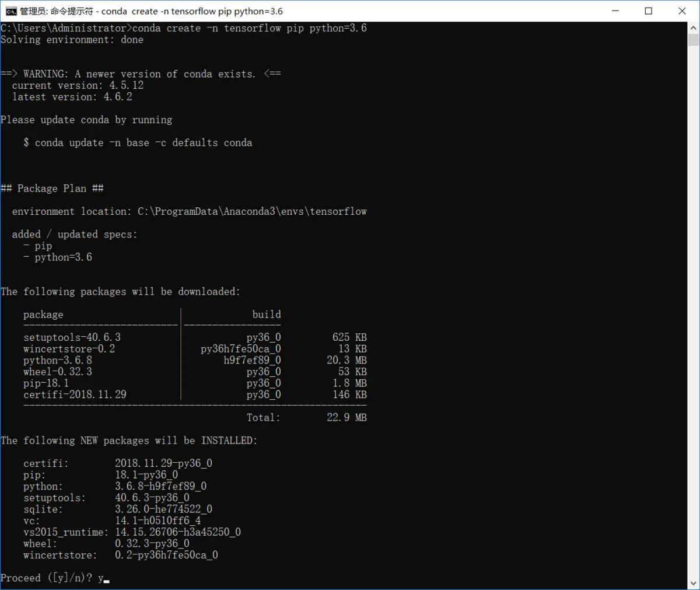
Task: Click 'pip-18.1' in download table
Action: click(x=46, y=383)
